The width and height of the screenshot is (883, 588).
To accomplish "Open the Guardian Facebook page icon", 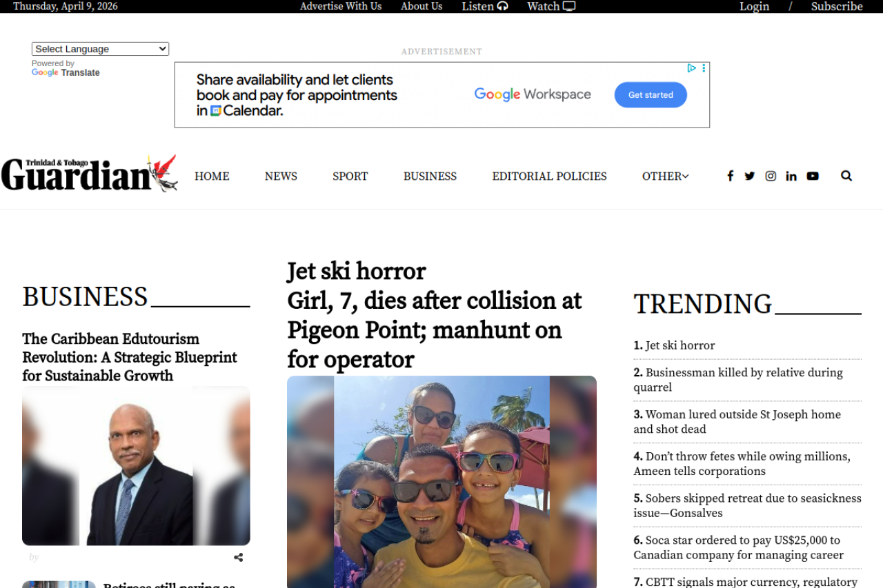I will click(730, 176).
